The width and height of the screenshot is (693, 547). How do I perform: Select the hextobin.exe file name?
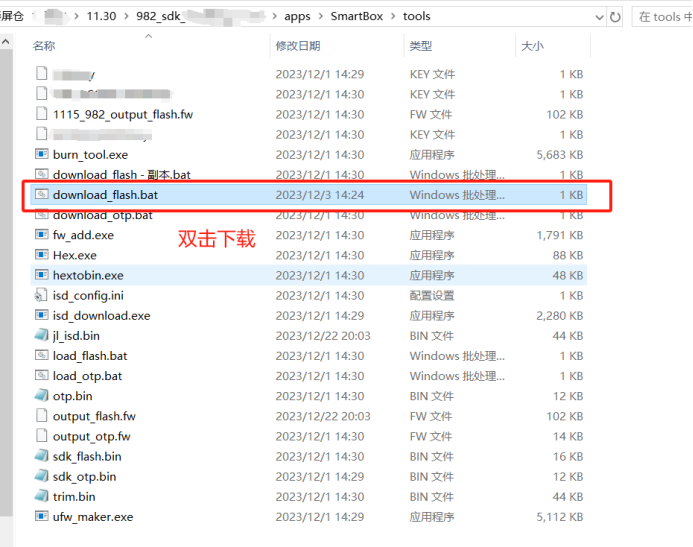[88, 275]
